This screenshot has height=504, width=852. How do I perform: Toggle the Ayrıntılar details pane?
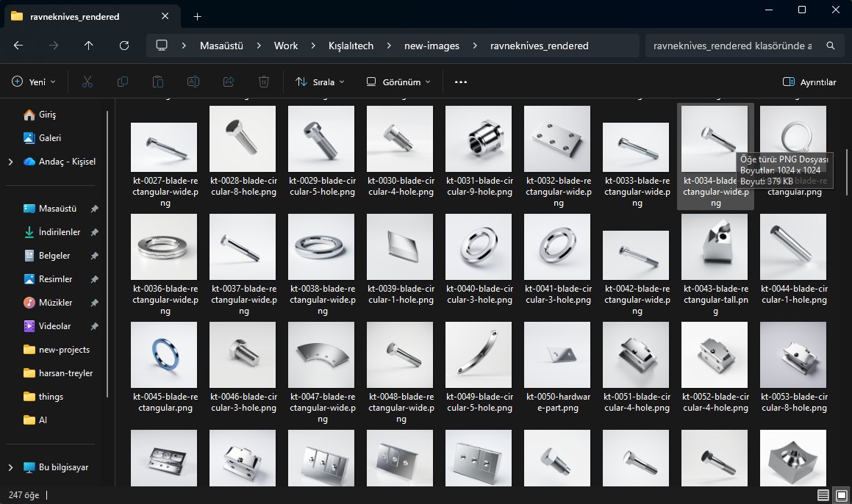tap(809, 82)
